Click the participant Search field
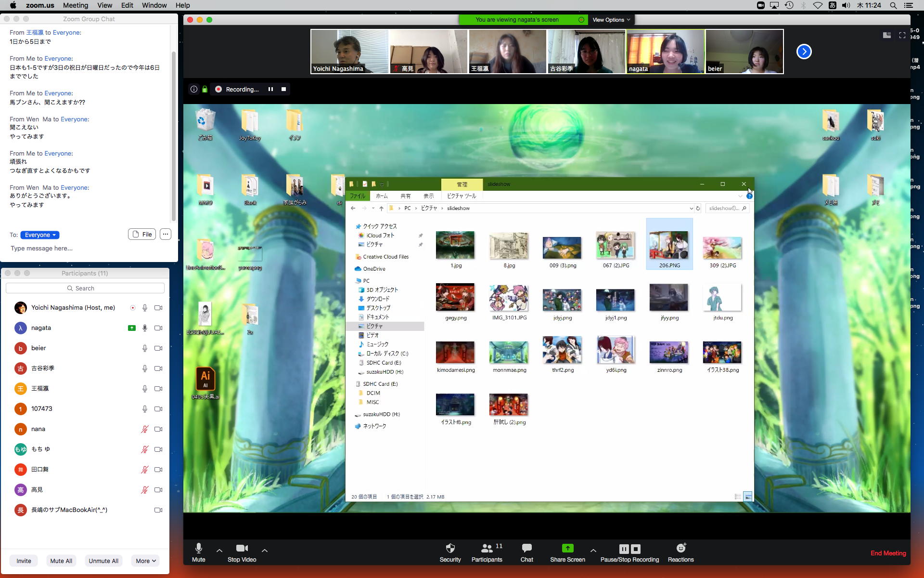 [x=85, y=288]
